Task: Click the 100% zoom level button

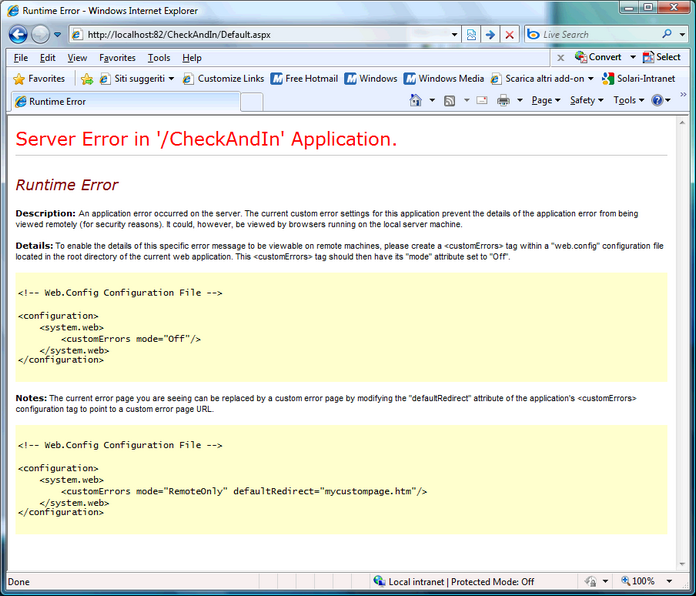Action: 637,581
